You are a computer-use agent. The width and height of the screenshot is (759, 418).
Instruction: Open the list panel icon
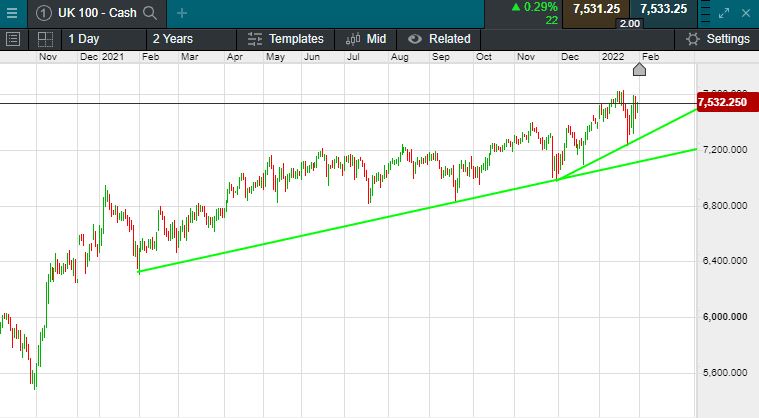(x=13, y=39)
